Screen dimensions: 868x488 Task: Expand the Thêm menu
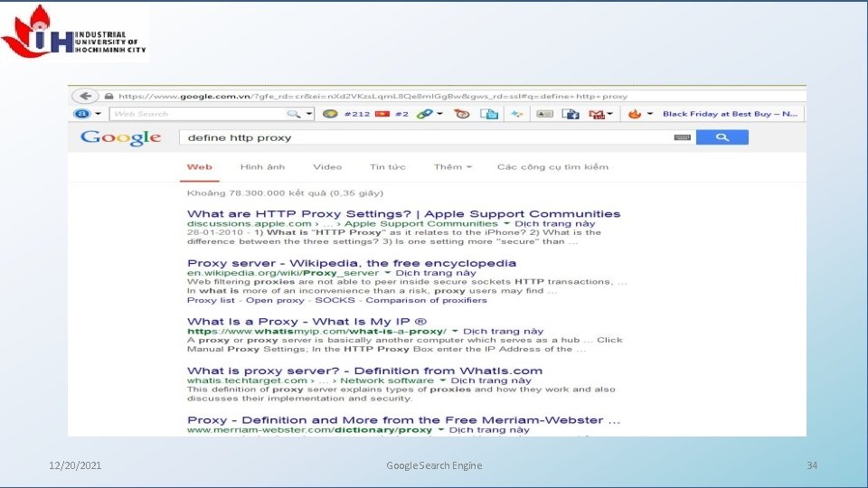453,167
